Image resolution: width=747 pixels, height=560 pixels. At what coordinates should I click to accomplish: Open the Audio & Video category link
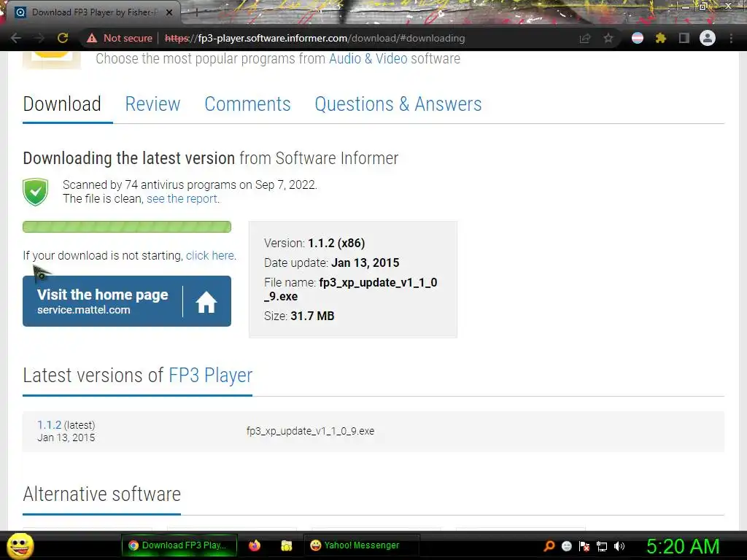pos(368,58)
